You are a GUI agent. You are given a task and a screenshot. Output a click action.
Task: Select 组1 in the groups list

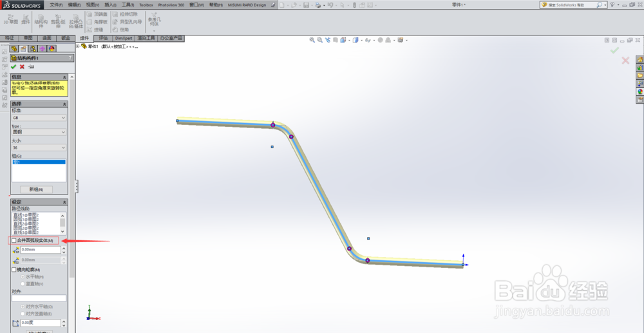[39, 162]
